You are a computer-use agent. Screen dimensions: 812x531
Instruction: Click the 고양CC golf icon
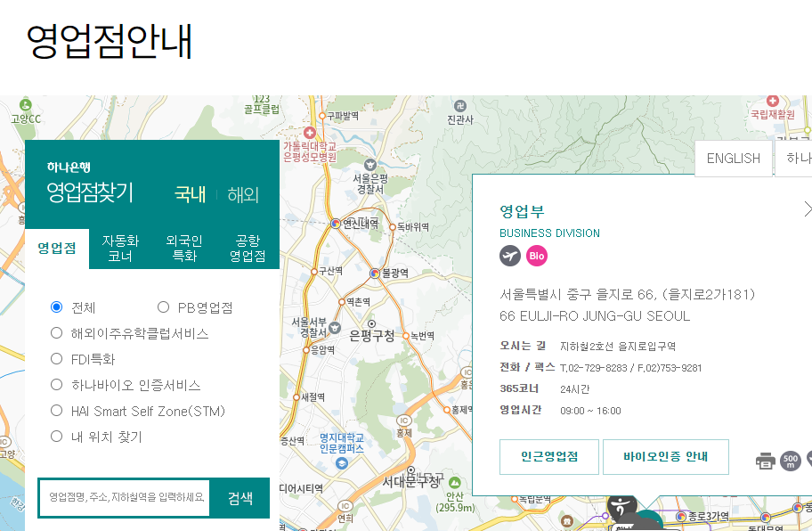(25, 106)
